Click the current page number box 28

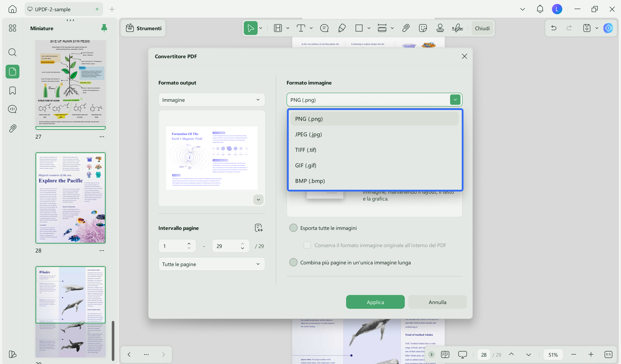(484, 354)
